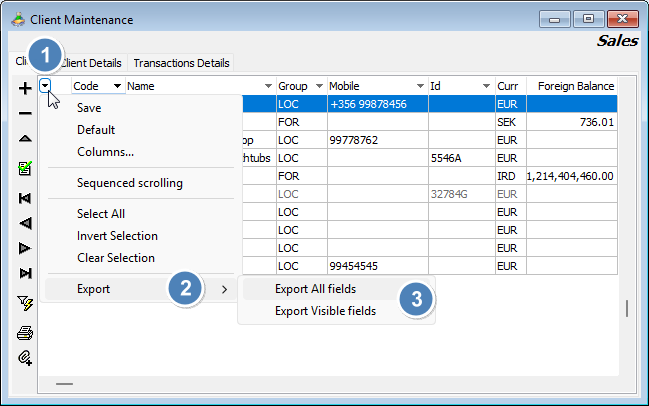Switch to the Transactions Details tab
Image resolution: width=649 pixels, height=406 pixels.
pos(181,63)
